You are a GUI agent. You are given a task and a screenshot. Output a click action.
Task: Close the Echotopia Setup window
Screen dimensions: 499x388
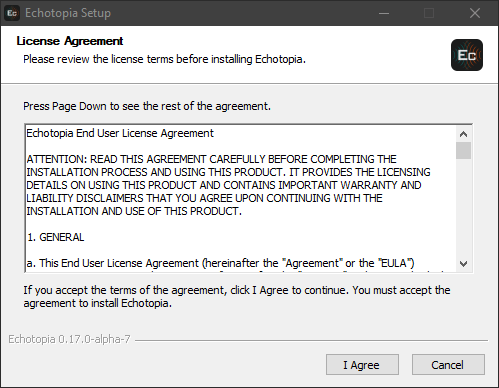click(475, 13)
